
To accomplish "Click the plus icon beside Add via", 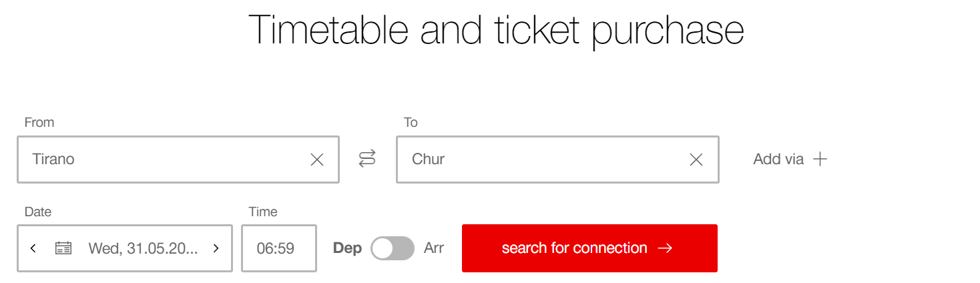I will point(820,159).
